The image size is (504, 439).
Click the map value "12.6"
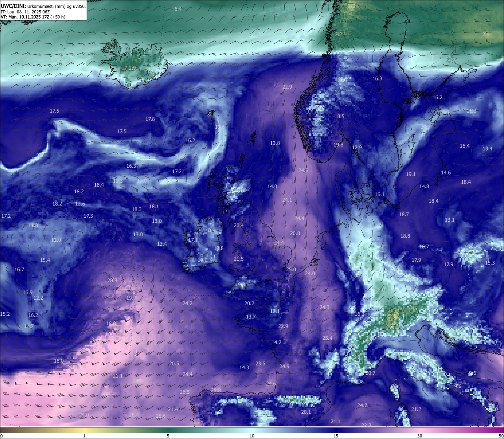pos(80,204)
